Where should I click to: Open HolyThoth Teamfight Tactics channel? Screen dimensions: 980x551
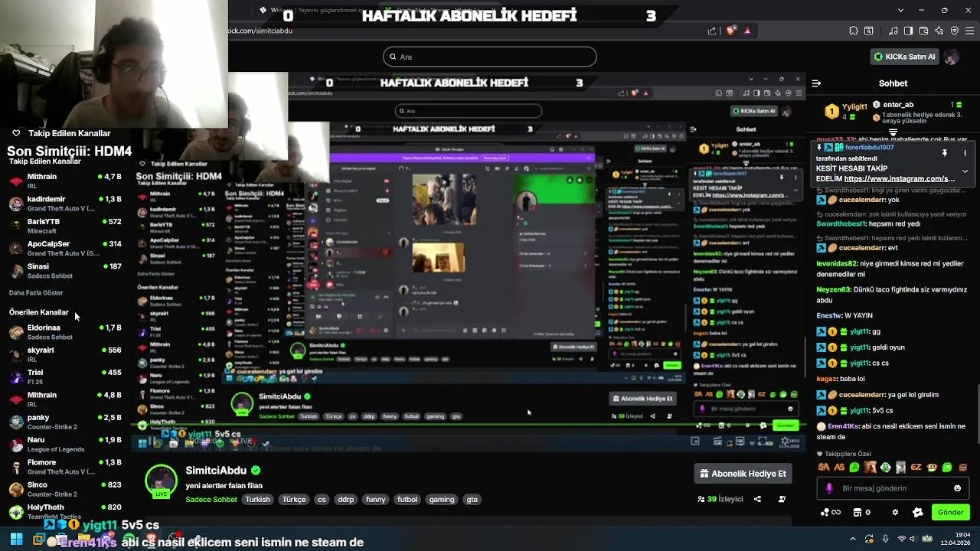click(x=65, y=511)
